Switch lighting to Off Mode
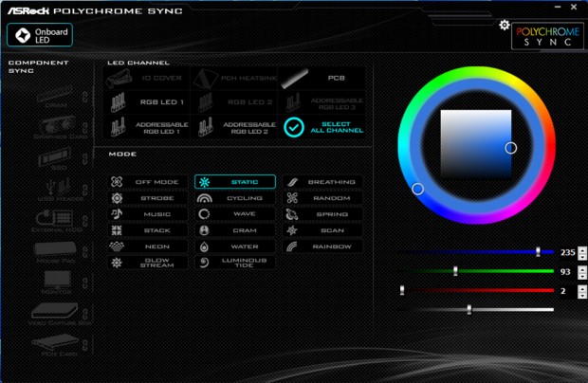Image resolution: width=588 pixels, height=383 pixels. (x=148, y=182)
